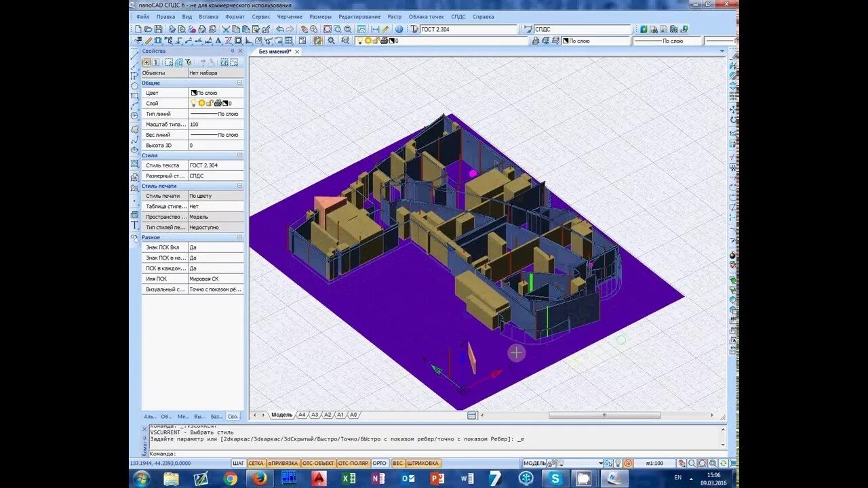
Task: Open a file using the Open folder icon
Action: pyautogui.click(x=149, y=29)
